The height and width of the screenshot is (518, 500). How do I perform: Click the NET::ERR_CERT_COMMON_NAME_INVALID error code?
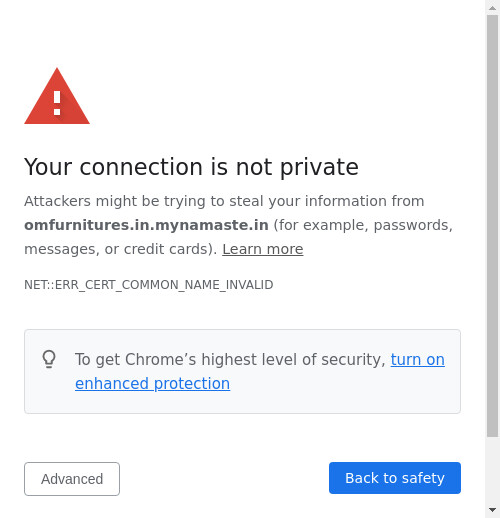click(x=149, y=285)
